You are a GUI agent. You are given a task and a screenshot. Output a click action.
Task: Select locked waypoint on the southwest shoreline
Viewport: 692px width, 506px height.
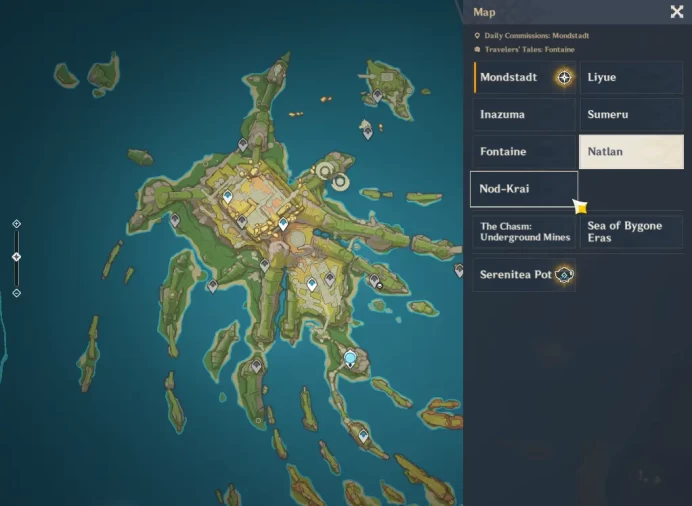pos(213,285)
